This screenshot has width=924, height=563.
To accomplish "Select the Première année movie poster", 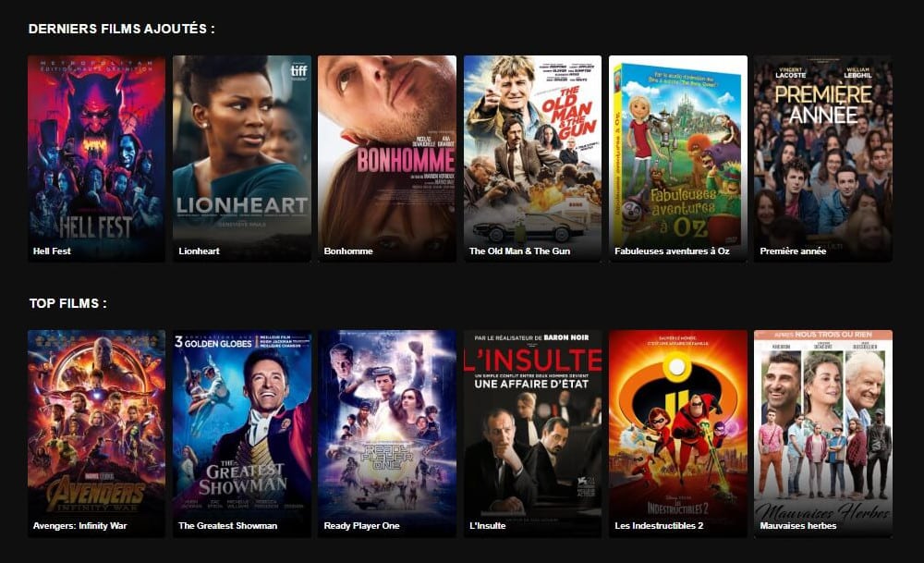I will pyautogui.click(x=823, y=158).
